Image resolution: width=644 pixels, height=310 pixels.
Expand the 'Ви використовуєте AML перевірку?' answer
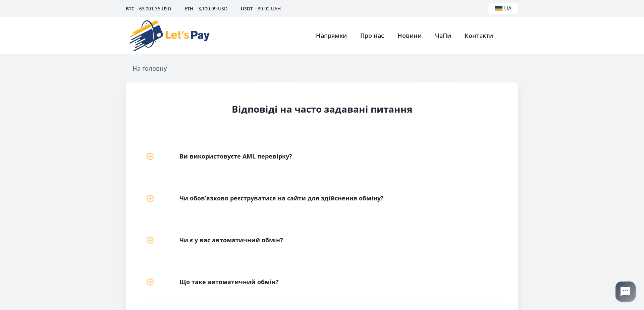pos(235,156)
